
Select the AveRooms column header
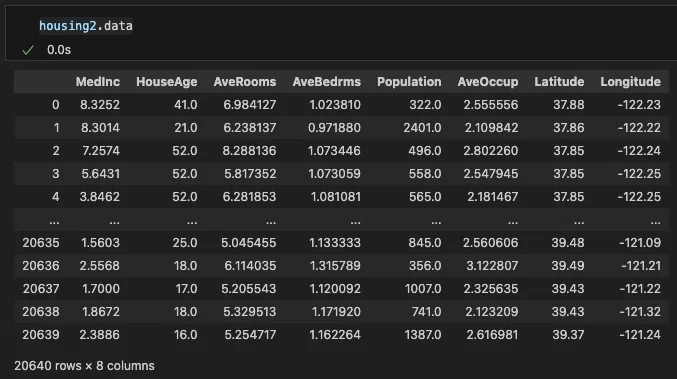245,82
